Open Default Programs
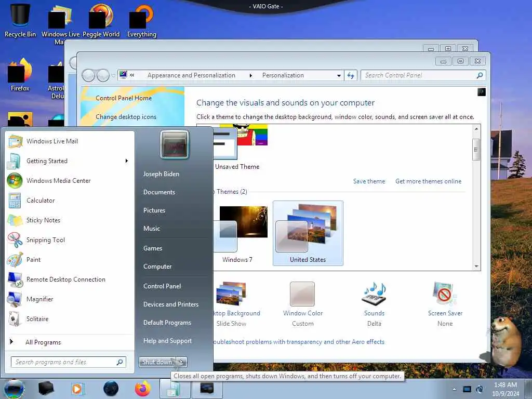The image size is (532, 399). coord(167,323)
